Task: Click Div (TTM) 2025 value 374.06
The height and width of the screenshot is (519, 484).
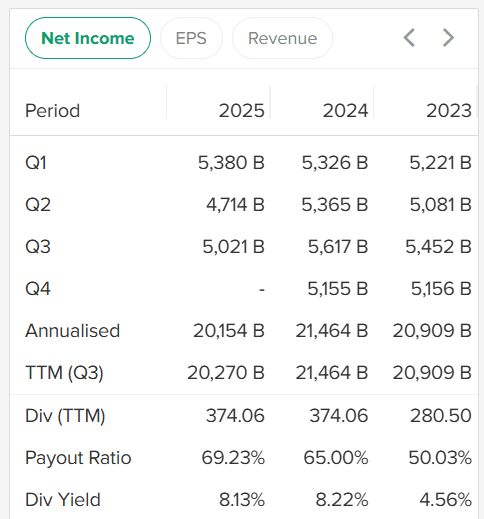Action: (x=235, y=416)
